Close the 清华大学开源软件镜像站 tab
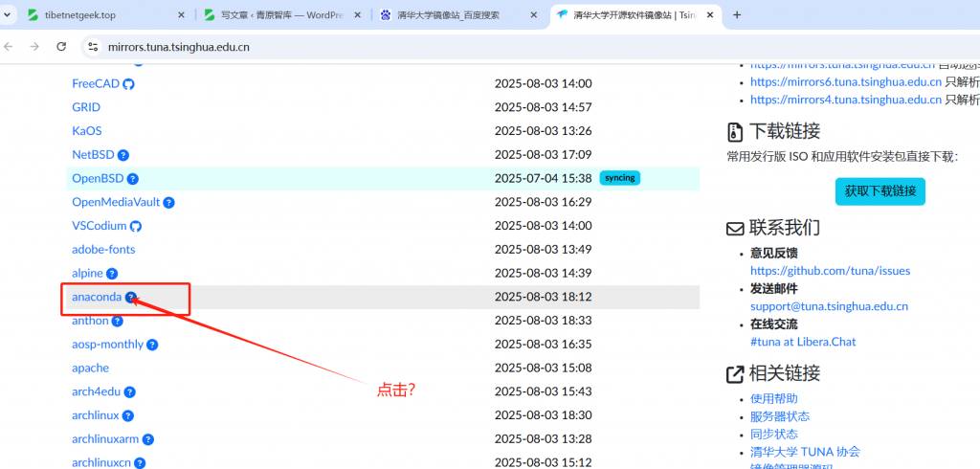This screenshot has width=980, height=469. click(x=710, y=15)
